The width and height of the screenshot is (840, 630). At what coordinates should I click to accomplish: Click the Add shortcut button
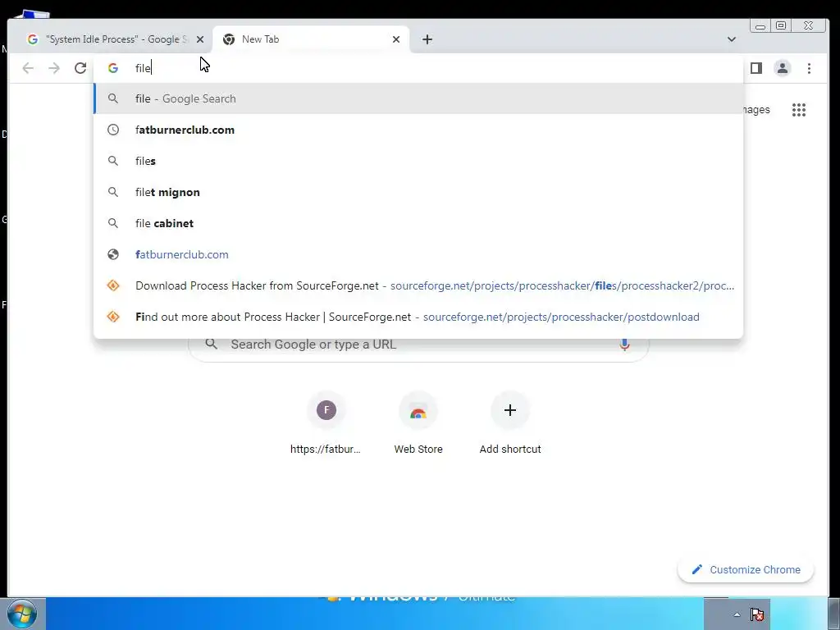click(x=510, y=425)
